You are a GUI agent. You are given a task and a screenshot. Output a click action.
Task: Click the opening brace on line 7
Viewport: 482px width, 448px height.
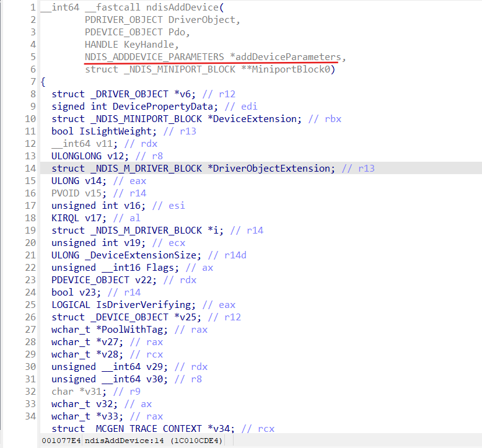tap(43, 82)
